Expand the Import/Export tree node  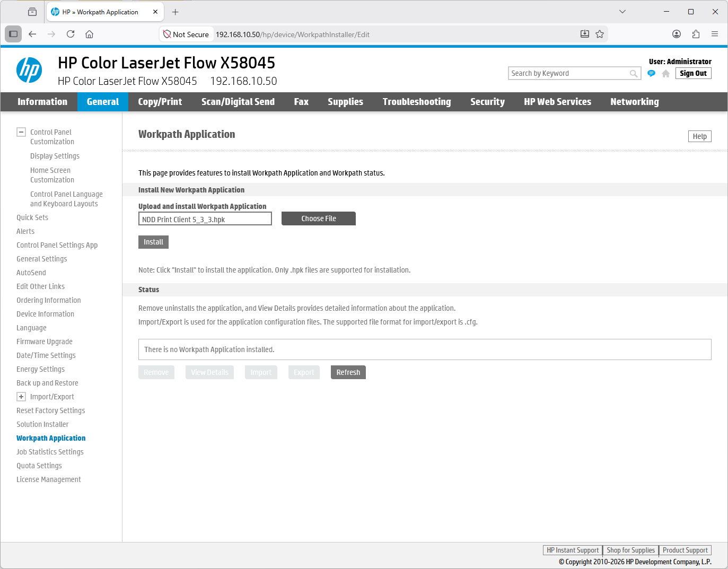21,397
